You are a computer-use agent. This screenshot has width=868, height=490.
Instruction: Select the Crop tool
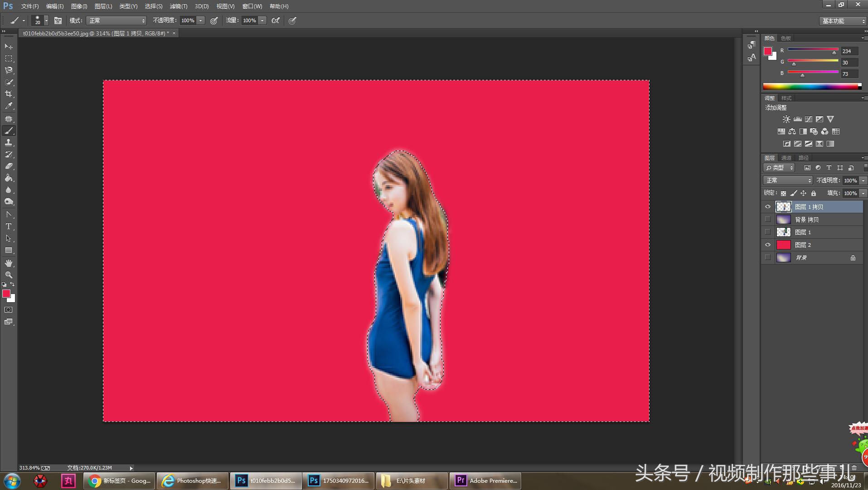tap(9, 94)
